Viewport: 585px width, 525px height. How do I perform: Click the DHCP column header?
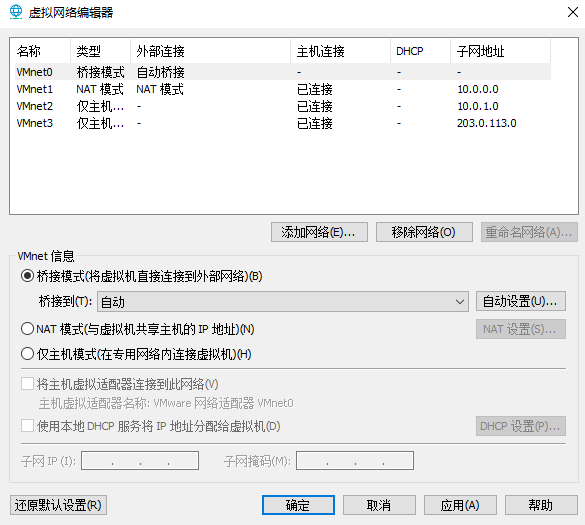point(420,51)
